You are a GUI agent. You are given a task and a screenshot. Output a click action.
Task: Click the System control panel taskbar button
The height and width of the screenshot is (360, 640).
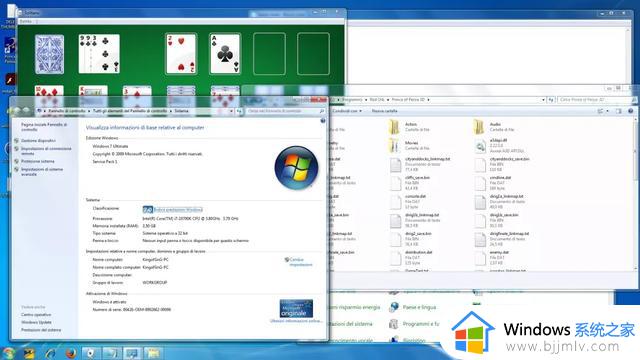[x=132, y=353]
